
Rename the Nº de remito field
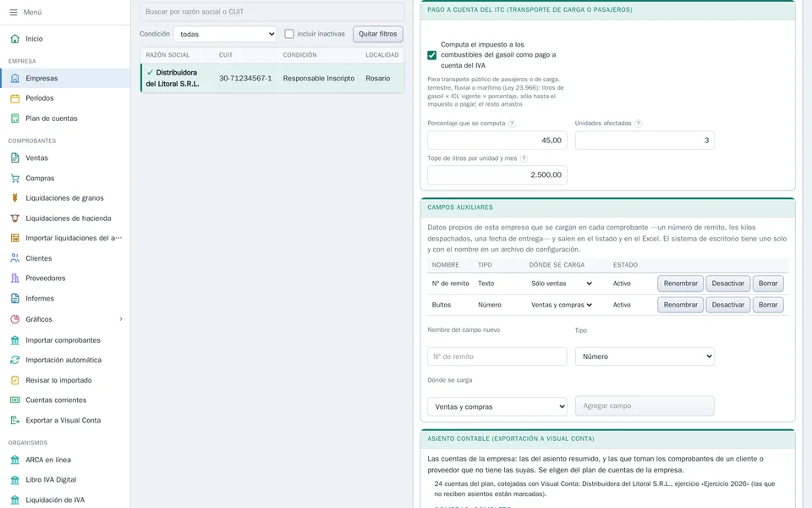pyautogui.click(x=680, y=284)
